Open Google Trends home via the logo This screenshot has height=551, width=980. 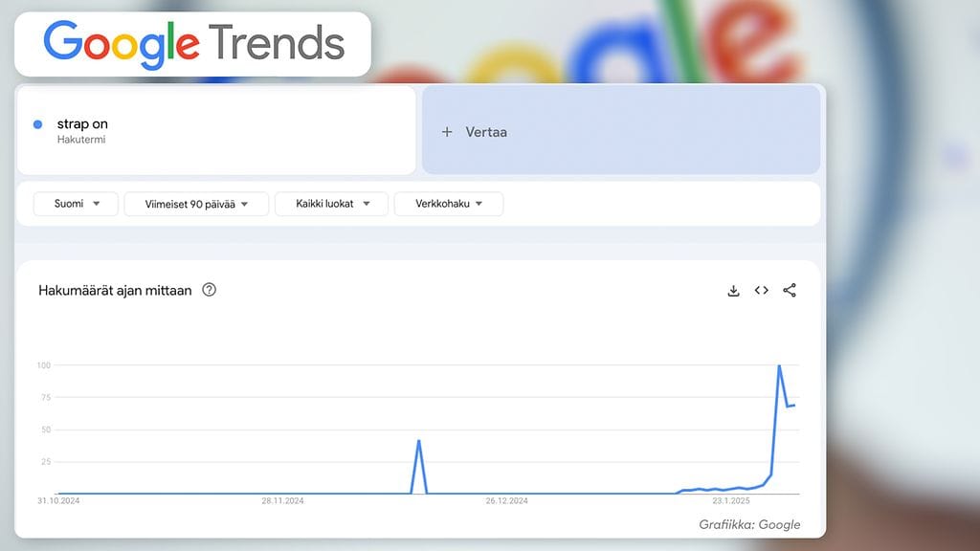tap(191, 43)
